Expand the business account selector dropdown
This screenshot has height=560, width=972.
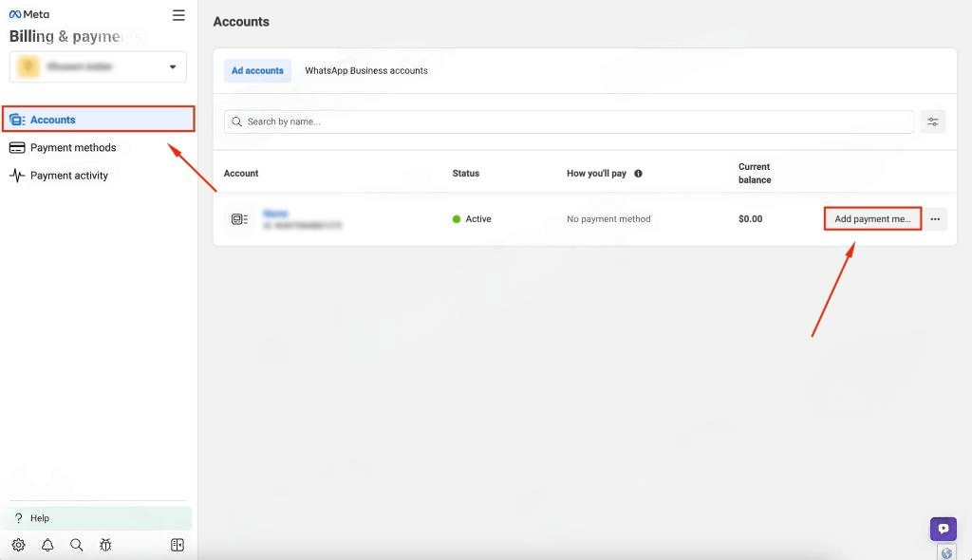pos(98,67)
